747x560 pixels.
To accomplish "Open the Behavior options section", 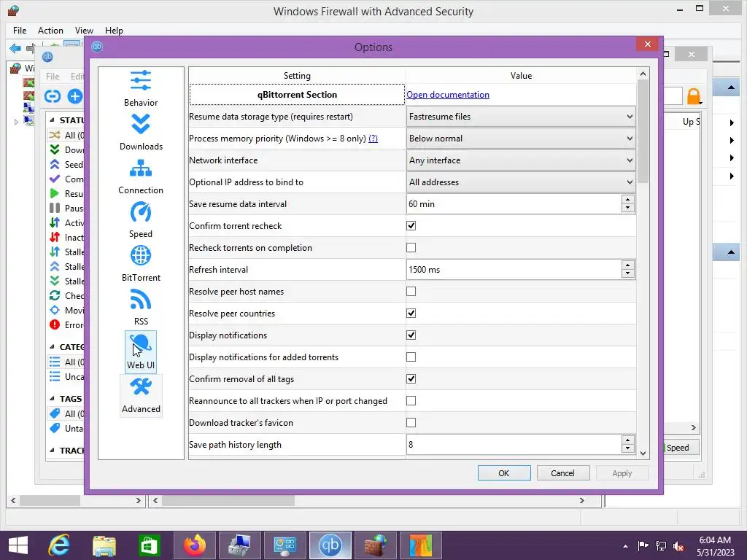I will (x=141, y=88).
